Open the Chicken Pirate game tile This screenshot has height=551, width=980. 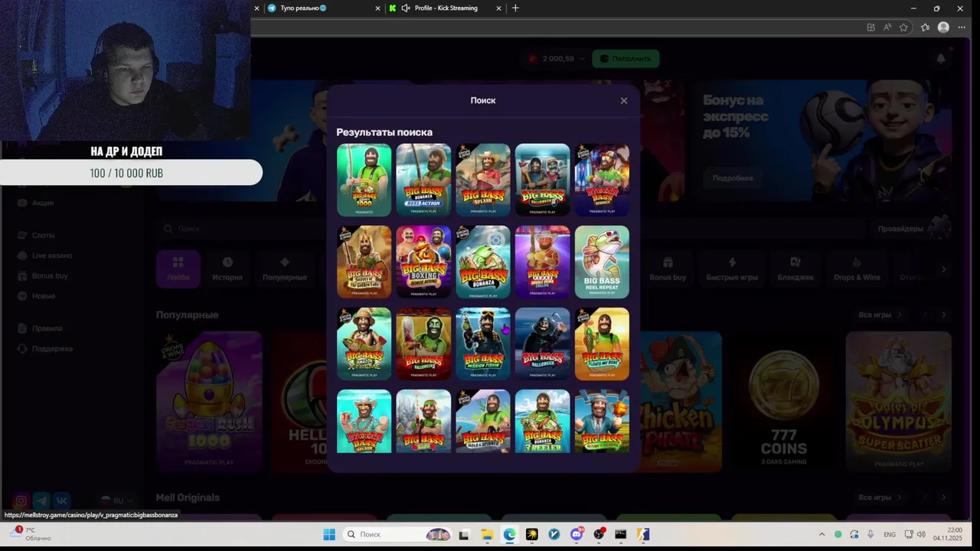tap(681, 401)
